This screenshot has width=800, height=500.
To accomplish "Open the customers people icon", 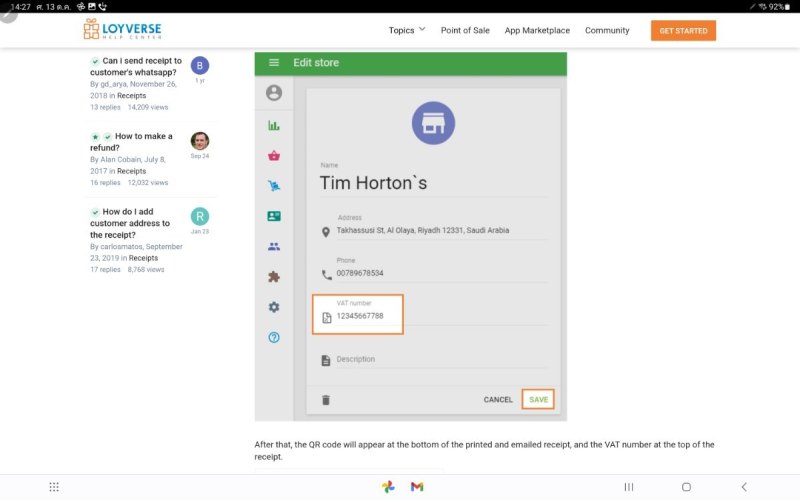I will 274,246.
